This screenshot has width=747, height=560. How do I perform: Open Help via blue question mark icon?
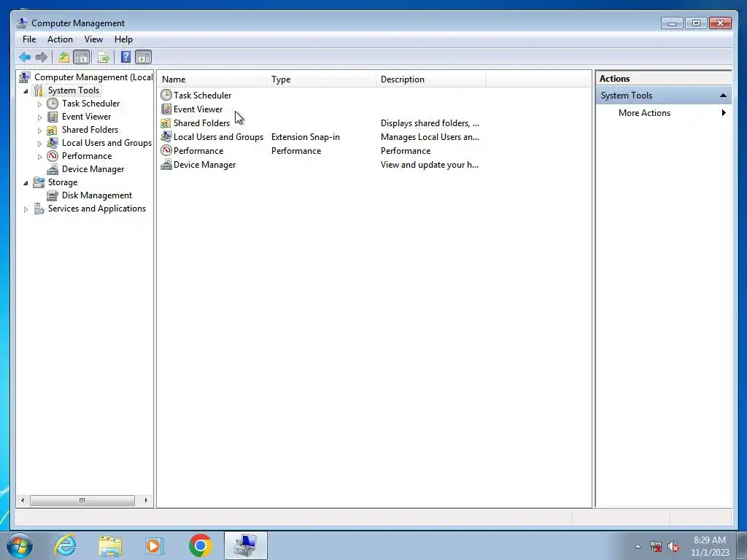(125, 58)
